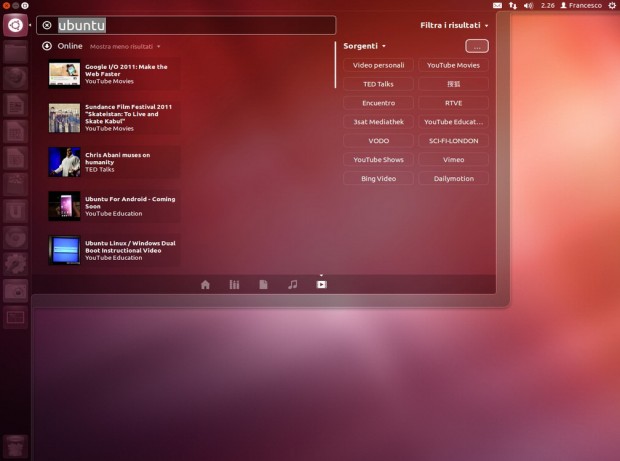Click 'Ubuntu Linux / Windows Dual Boot Instructional Video' title
Image resolution: width=620 pixels, height=461 pixels.
pos(130,247)
